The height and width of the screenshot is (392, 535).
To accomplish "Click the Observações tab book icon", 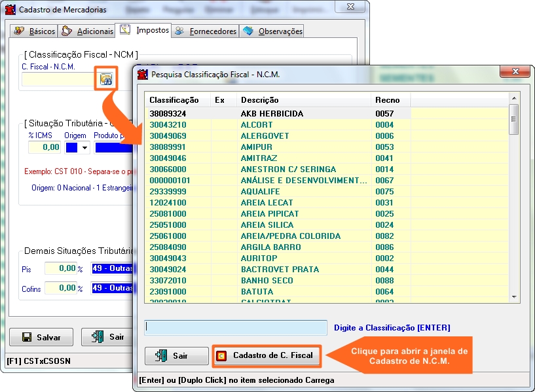I will click(248, 31).
